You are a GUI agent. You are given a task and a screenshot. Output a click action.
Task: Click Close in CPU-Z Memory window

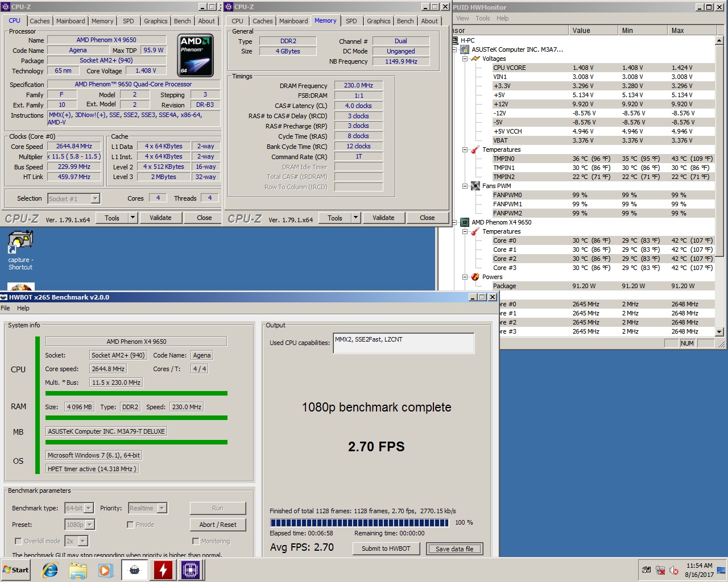[427, 218]
